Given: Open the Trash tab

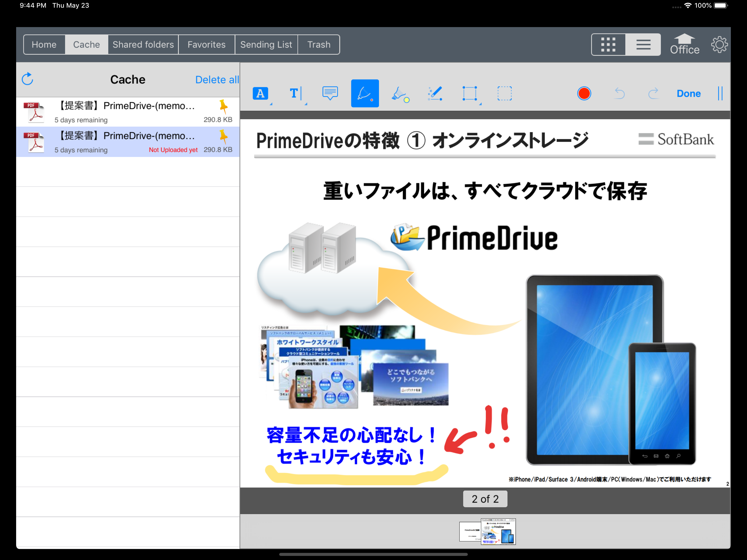Looking at the screenshot, I should tap(319, 45).
